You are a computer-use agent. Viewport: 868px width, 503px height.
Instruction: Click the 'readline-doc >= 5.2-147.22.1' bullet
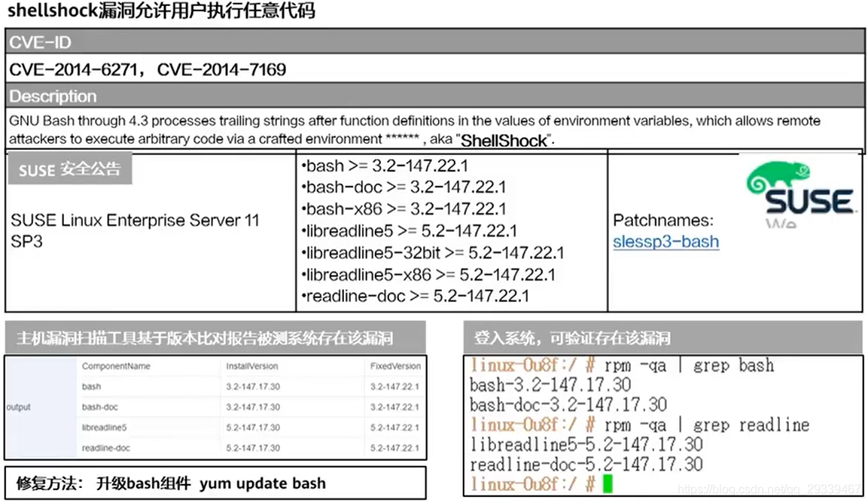[x=415, y=296]
